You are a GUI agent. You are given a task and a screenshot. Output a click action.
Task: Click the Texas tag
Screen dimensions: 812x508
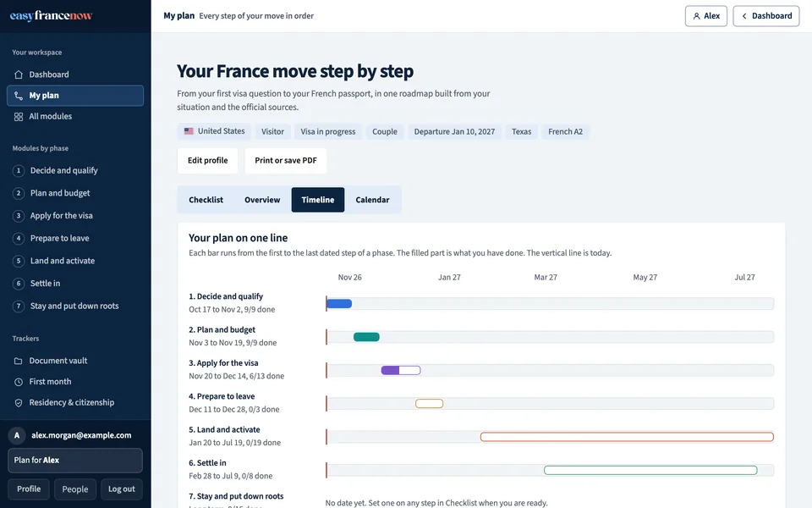[522, 132]
